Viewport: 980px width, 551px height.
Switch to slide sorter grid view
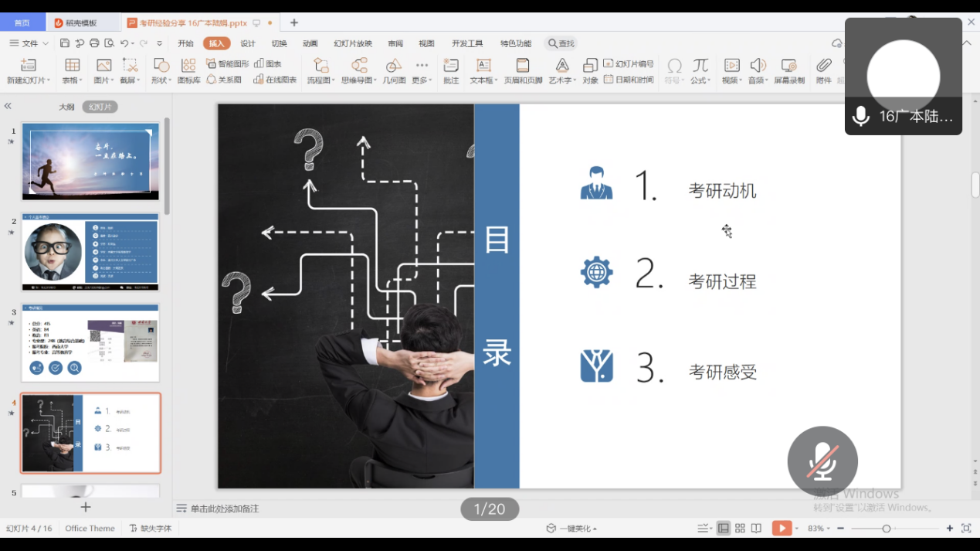[x=740, y=529]
